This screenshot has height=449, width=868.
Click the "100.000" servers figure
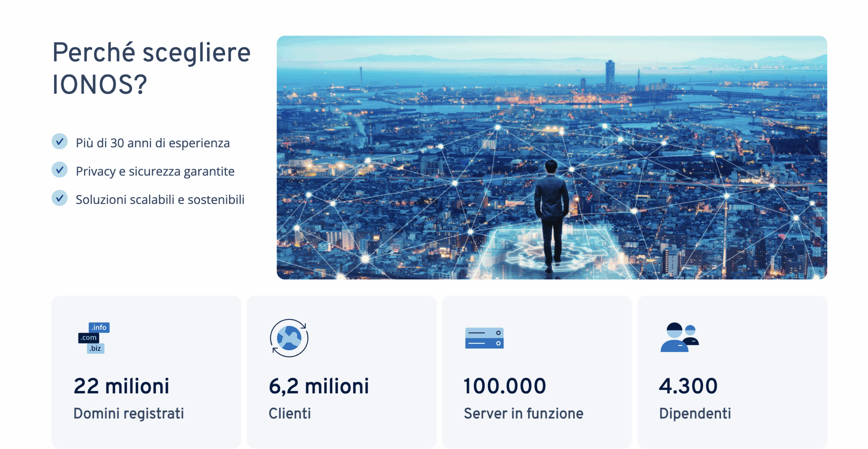point(505,386)
